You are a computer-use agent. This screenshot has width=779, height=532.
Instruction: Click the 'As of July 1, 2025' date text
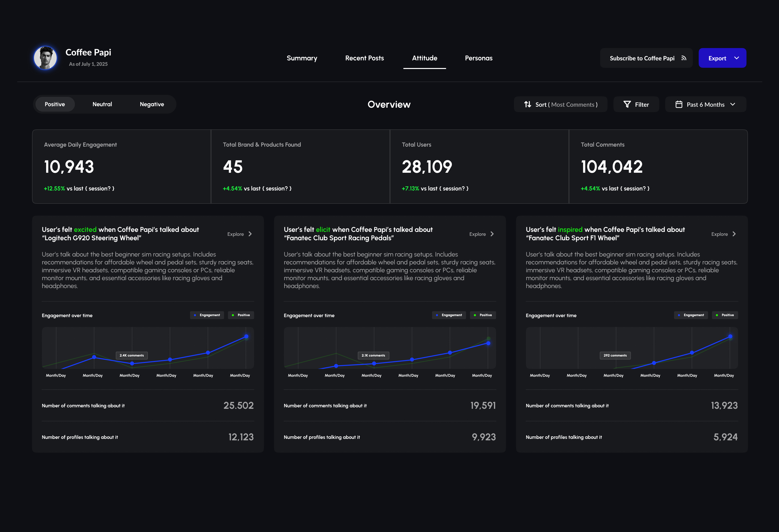88,64
